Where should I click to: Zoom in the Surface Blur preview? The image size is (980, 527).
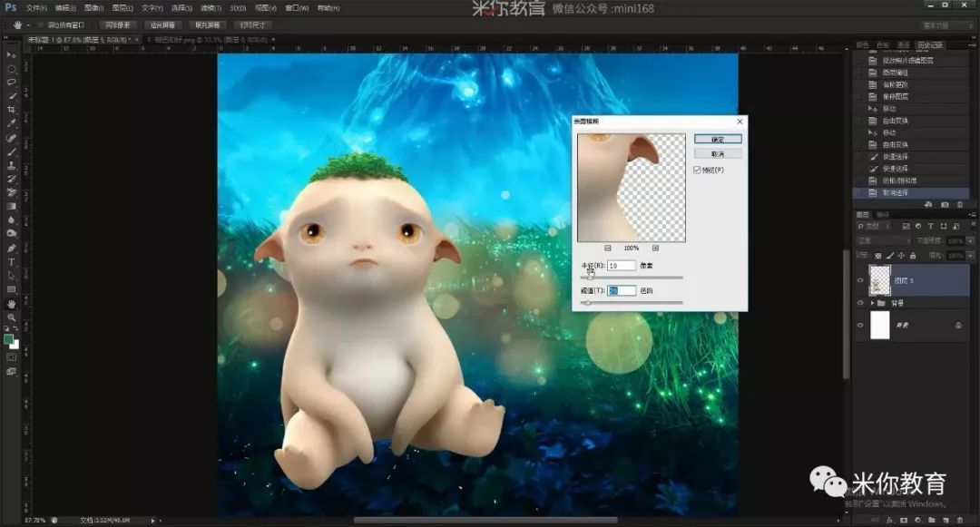(x=655, y=248)
